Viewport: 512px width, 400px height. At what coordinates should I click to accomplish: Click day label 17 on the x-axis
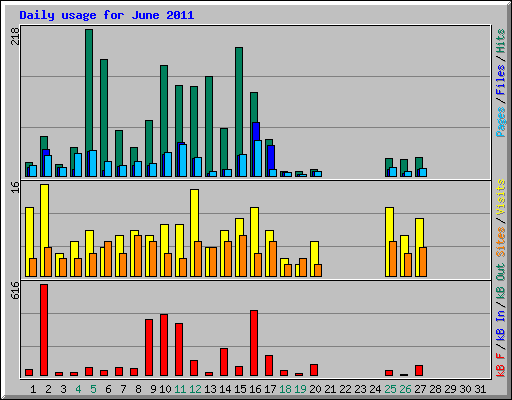coord(270,389)
